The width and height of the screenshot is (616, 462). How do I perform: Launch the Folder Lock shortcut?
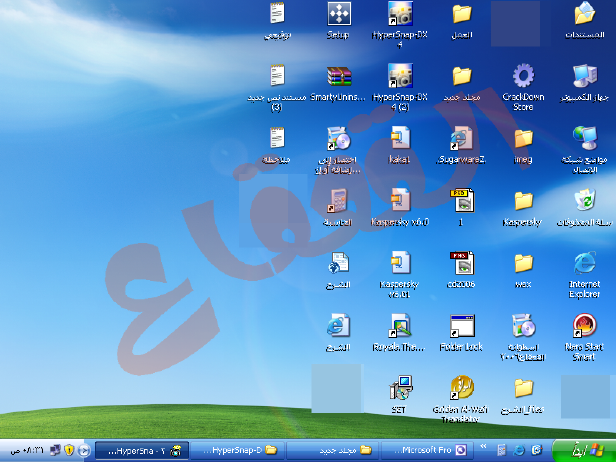pyautogui.click(x=461, y=327)
